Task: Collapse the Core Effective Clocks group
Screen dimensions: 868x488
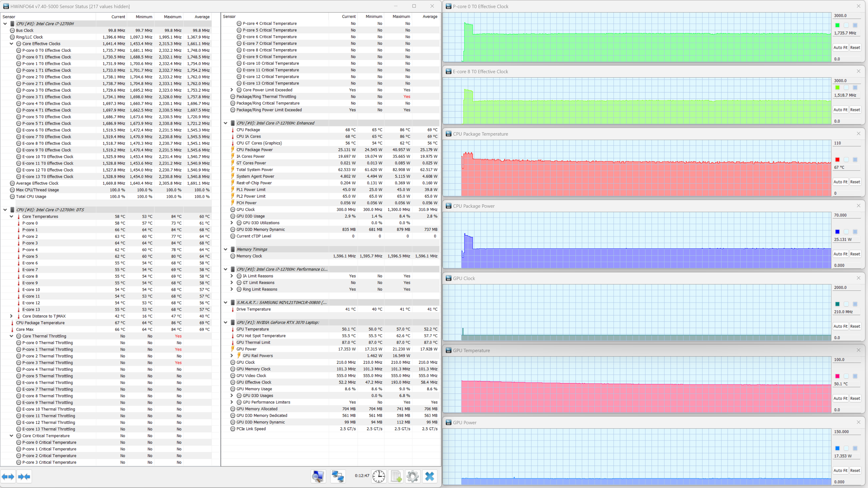Action: [12, 44]
